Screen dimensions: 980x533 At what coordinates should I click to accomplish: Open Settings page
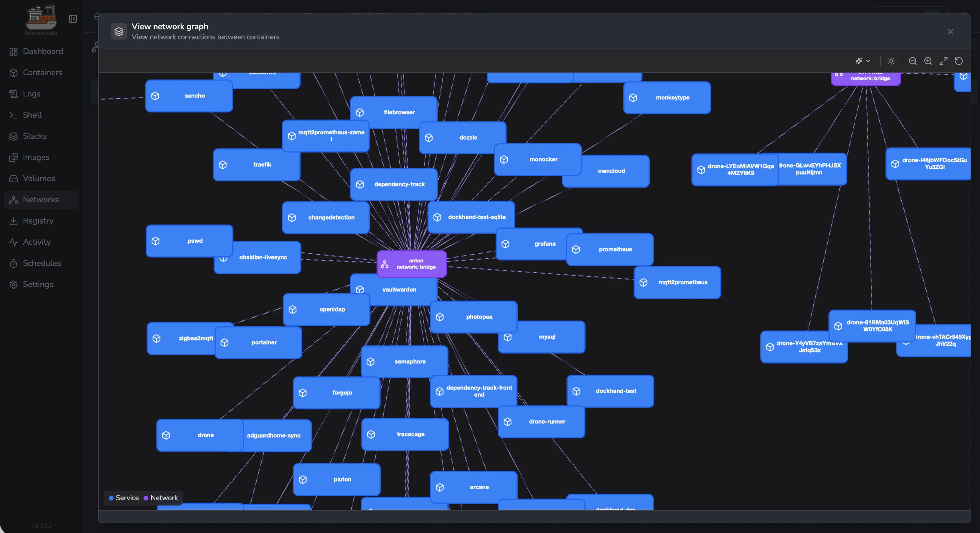41,284
